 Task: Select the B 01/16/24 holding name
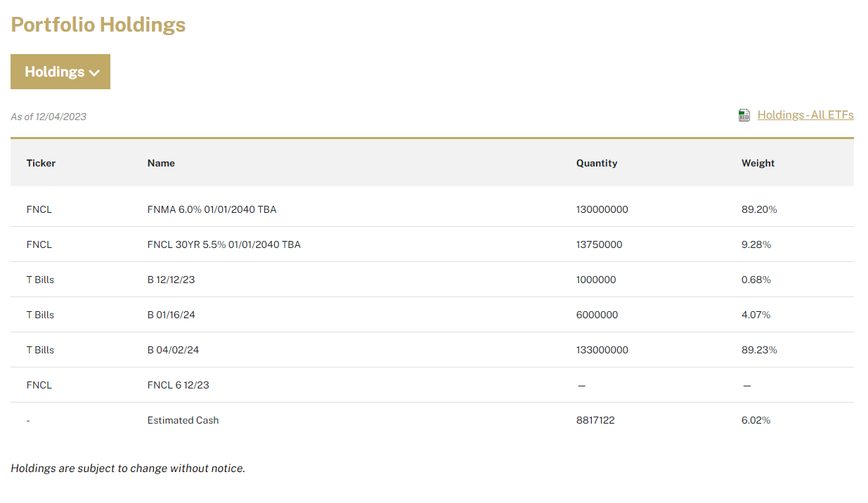point(172,314)
